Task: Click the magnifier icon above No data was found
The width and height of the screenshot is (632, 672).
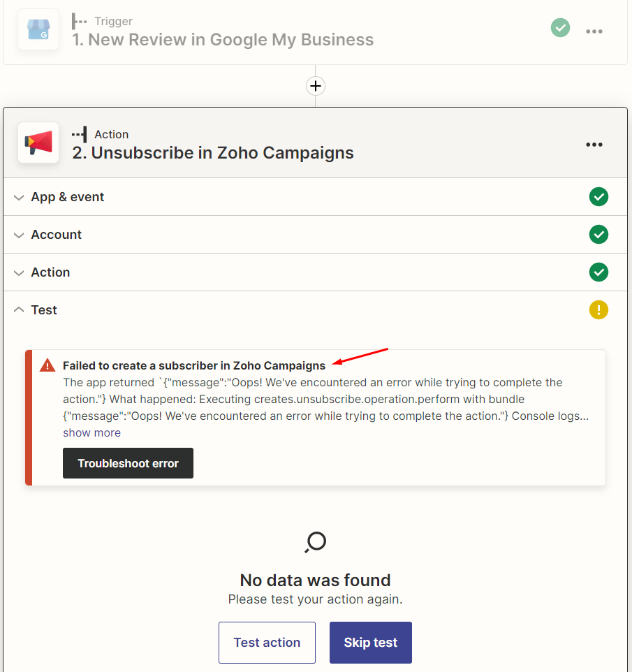Action: 316,542
